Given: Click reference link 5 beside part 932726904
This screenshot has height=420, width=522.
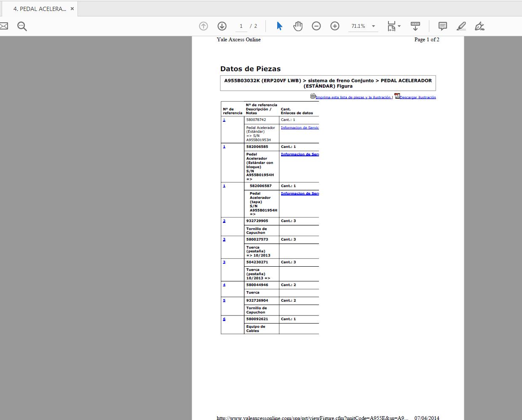Looking at the screenshot, I should pos(224,300).
